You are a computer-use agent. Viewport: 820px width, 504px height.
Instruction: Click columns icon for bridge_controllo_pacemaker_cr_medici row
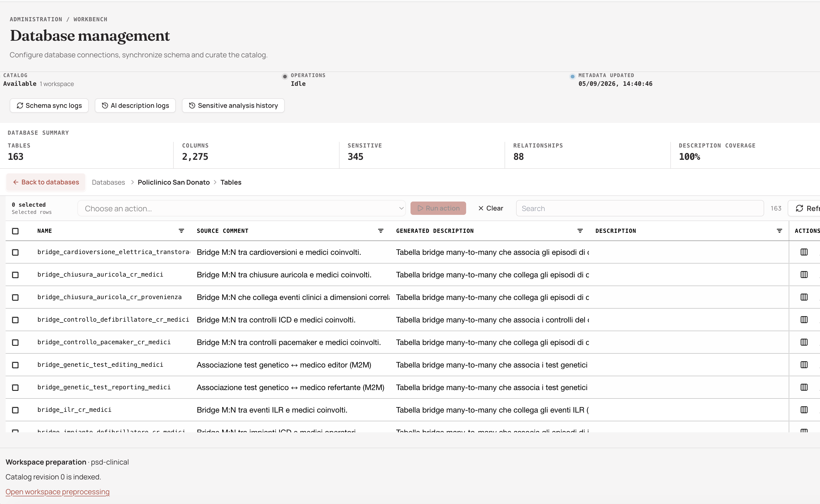click(804, 342)
